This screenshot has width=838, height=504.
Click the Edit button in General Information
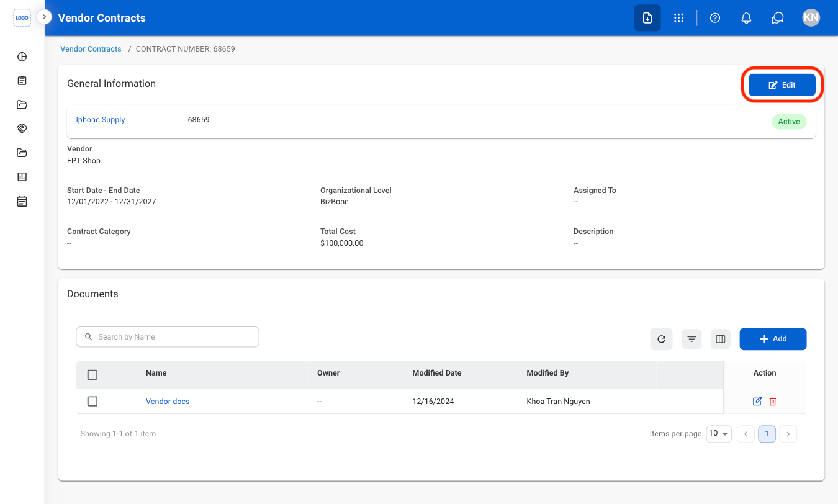tap(782, 85)
